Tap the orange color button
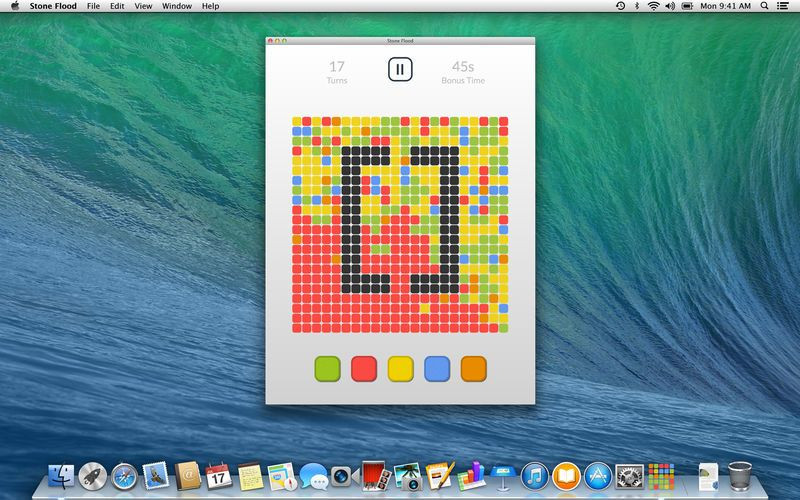800x500 pixels. (x=473, y=369)
